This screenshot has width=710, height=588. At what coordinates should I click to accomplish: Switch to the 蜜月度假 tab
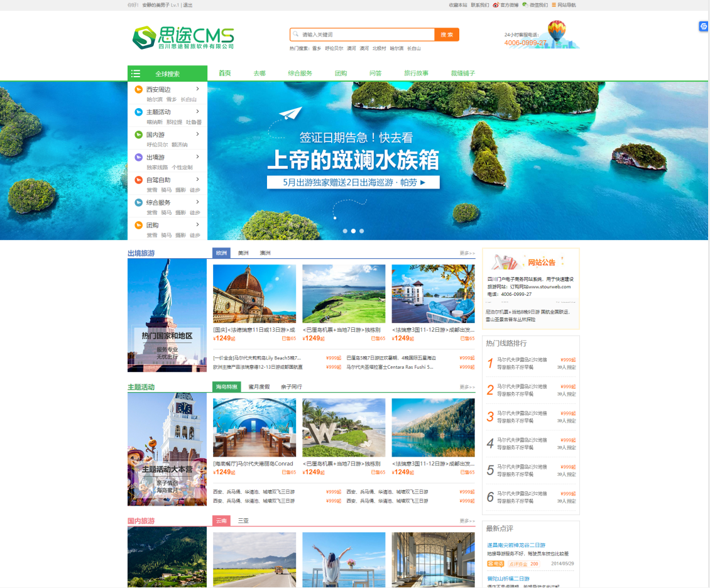pyautogui.click(x=259, y=387)
